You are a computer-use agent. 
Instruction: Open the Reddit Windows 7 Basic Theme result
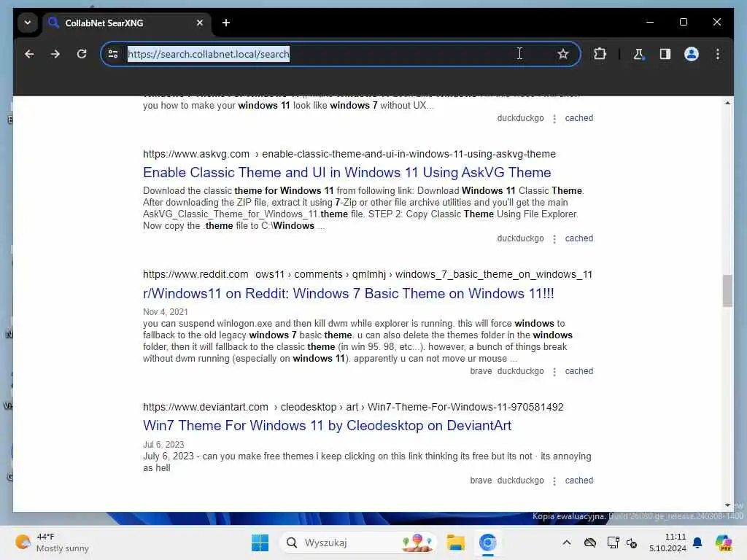(x=348, y=293)
